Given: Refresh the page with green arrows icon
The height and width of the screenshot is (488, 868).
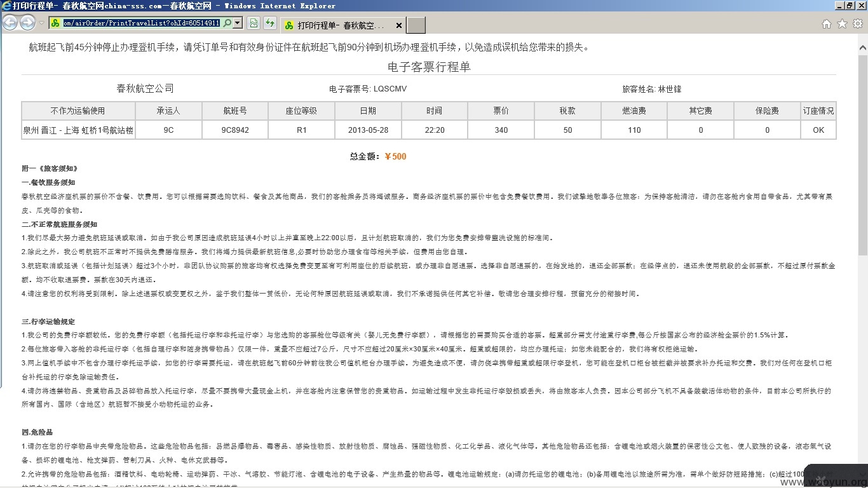Looking at the screenshot, I should coord(270,24).
